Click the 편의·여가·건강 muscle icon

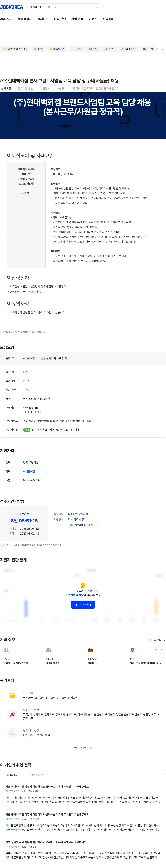(12, 733)
